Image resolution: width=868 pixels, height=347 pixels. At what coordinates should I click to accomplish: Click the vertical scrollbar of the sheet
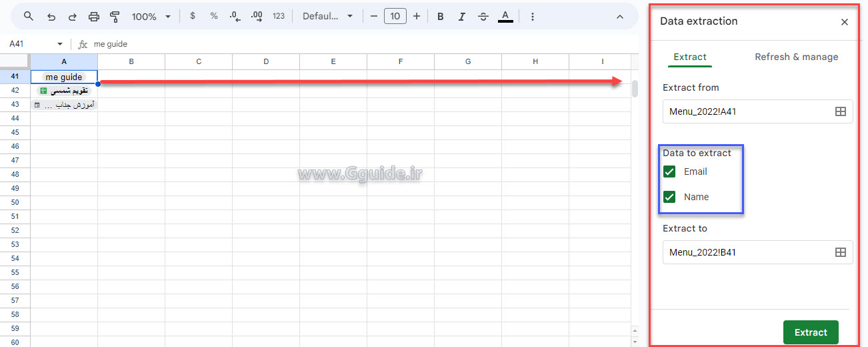point(635,88)
